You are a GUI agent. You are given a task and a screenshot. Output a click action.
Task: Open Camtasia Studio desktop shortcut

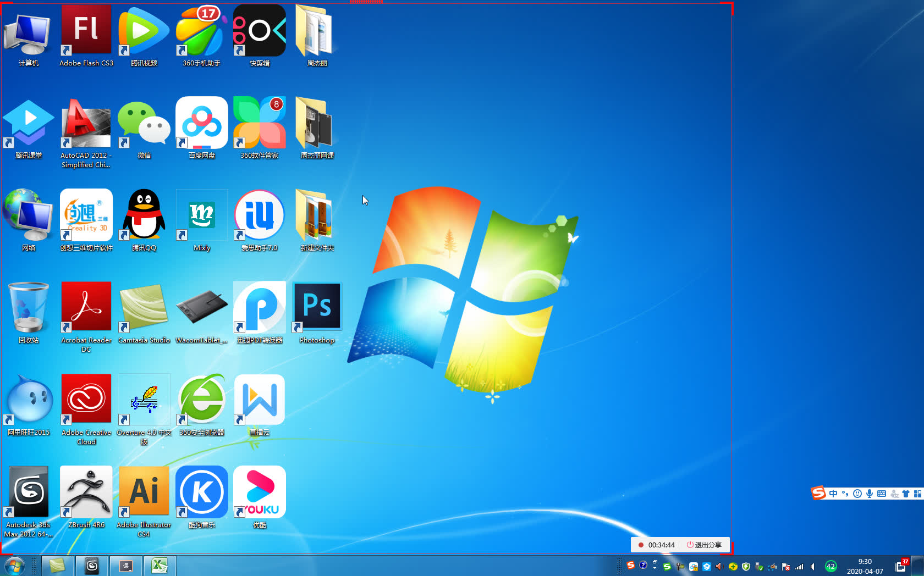[x=144, y=313]
